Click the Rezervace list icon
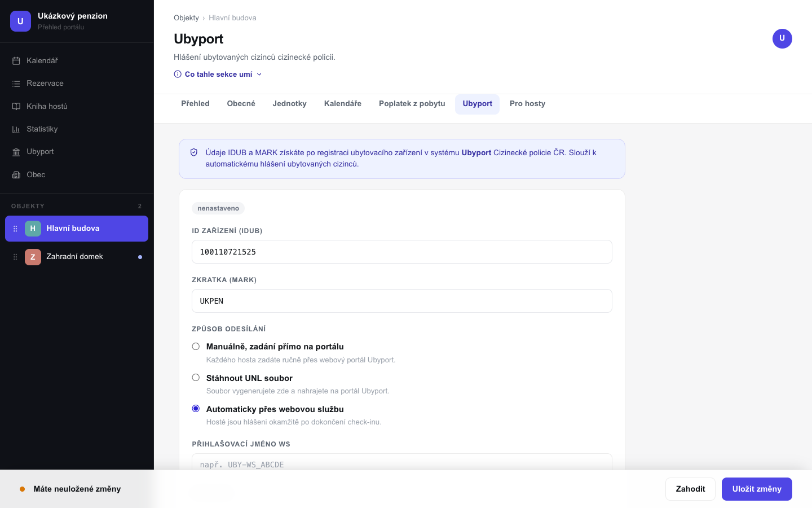 point(16,84)
